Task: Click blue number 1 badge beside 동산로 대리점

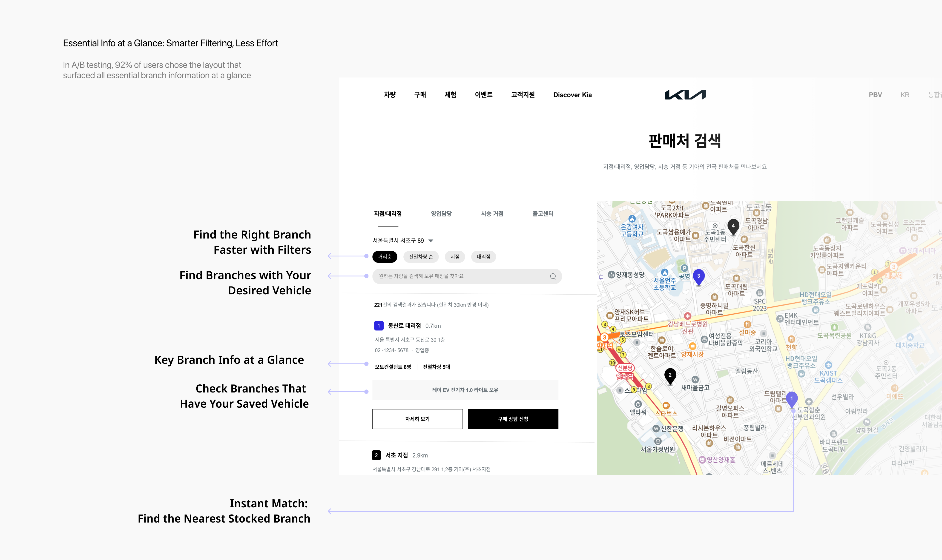Action: (379, 326)
